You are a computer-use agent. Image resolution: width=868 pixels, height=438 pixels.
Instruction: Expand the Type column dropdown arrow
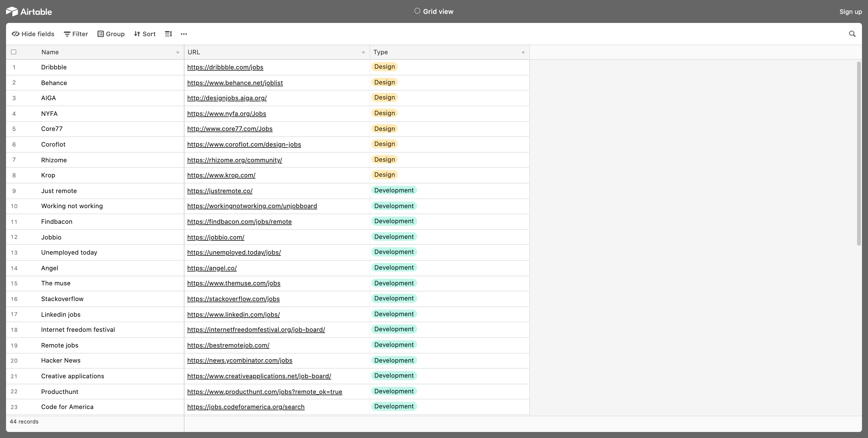coord(523,52)
